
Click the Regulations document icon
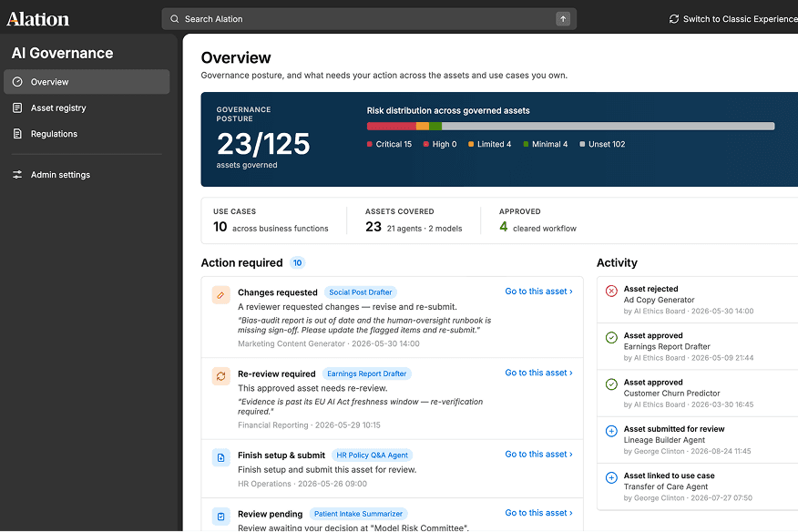[x=17, y=134]
